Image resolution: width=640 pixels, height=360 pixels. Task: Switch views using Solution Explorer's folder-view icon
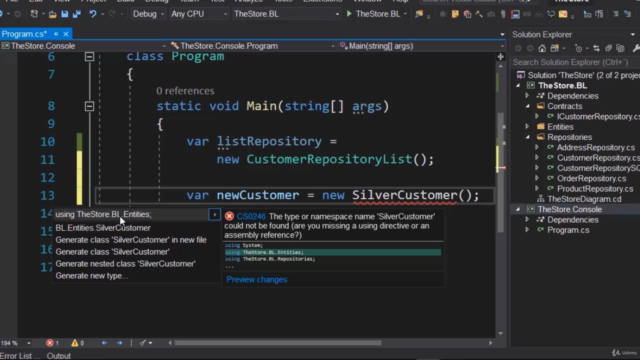554,49
